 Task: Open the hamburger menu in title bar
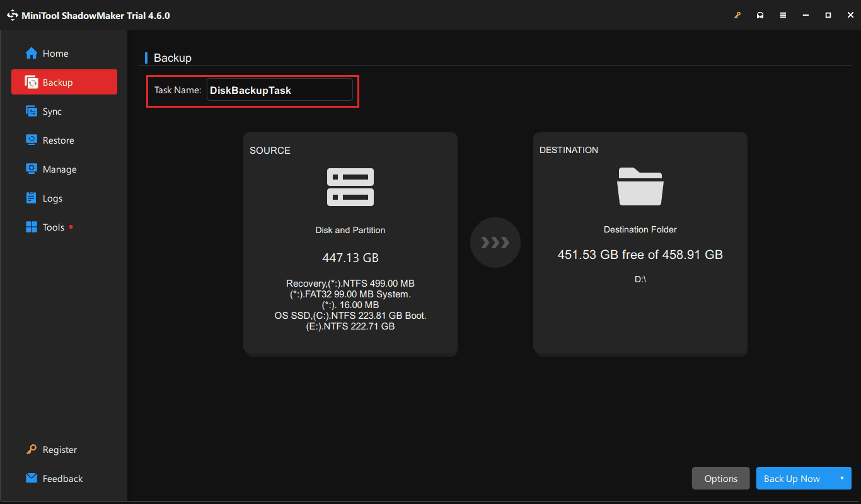[783, 15]
